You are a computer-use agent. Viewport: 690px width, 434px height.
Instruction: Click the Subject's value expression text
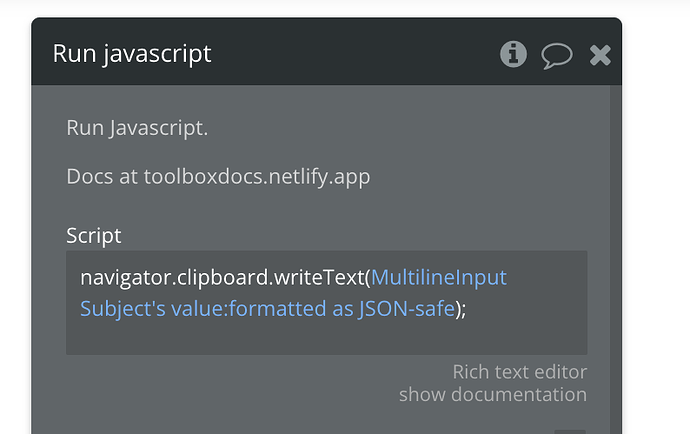click(152, 309)
